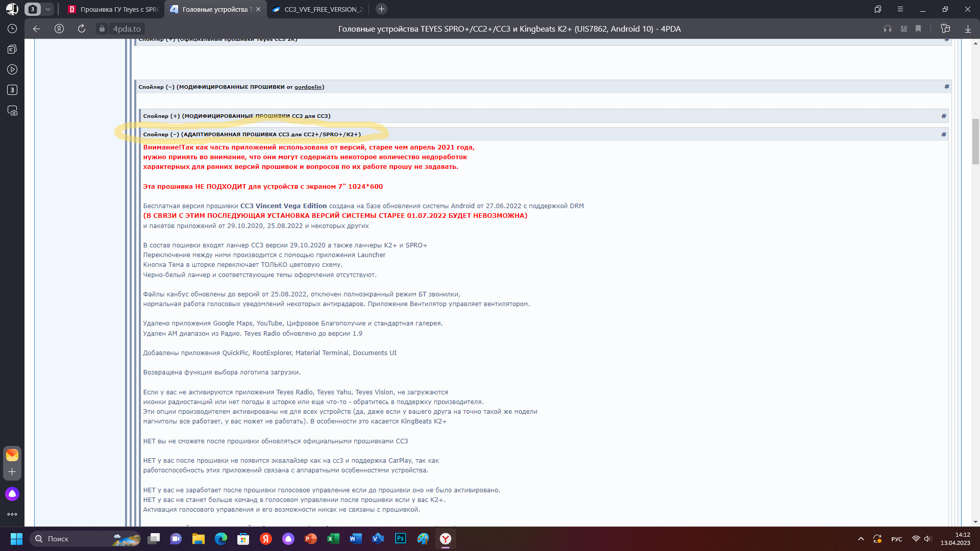Reload the current page
This screenshot has width=980, height=551.
[82, 29]
